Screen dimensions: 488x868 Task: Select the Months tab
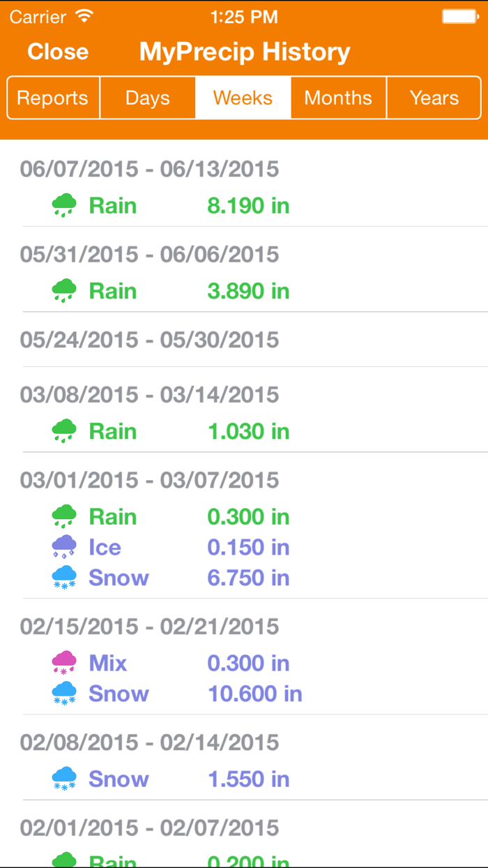338,98
